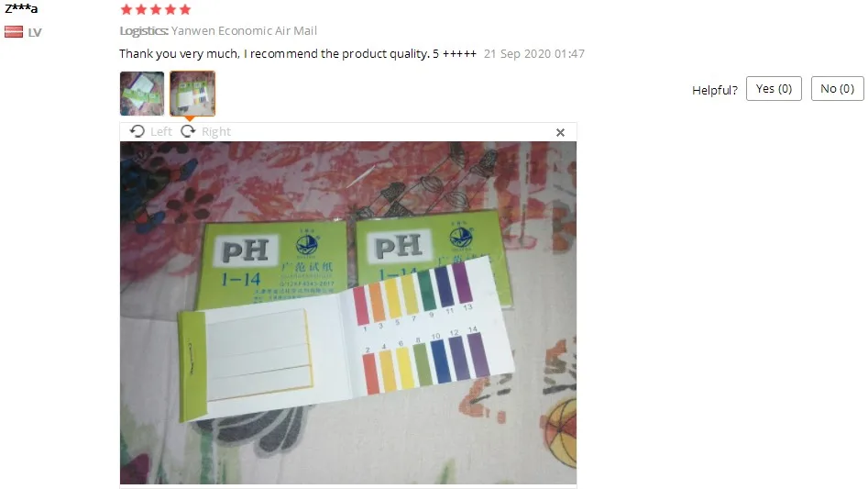Image resolution: width=868 pixels, height=489 pixels.
Task: Click the third rating star
Action: click(156, 9)
